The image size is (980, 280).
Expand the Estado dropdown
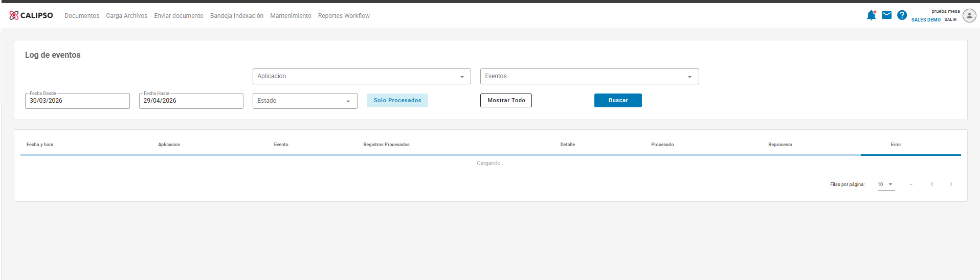click(x=305, y=101)
